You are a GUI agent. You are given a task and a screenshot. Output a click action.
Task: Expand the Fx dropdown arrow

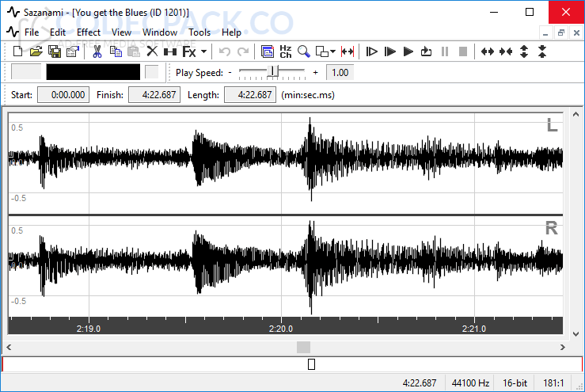[x=203, y=51]
